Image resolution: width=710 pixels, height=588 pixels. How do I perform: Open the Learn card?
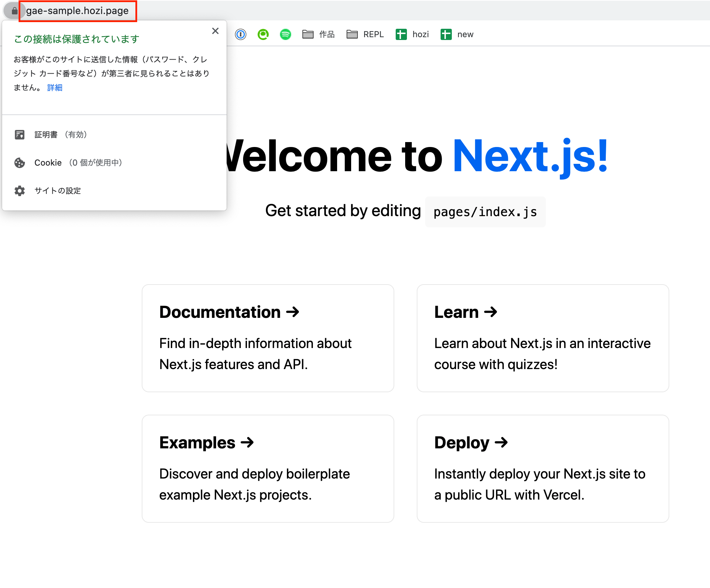pyautogui.click(x=543, y=338)
